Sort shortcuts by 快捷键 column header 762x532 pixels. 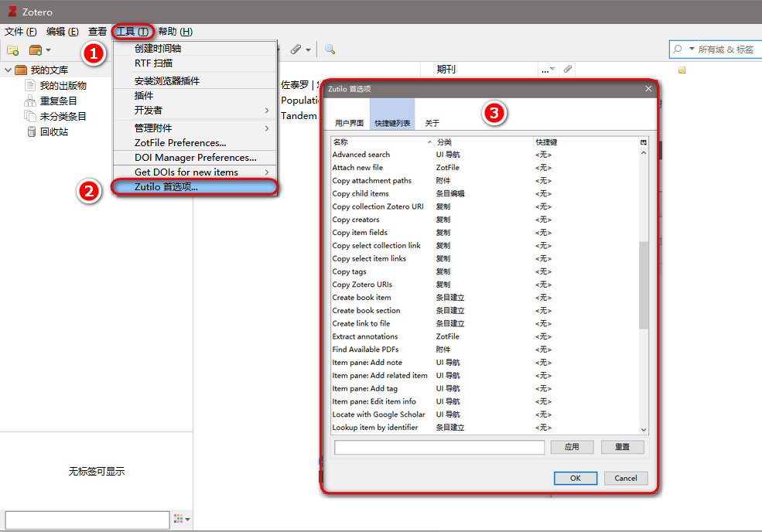tap(586, 142)
